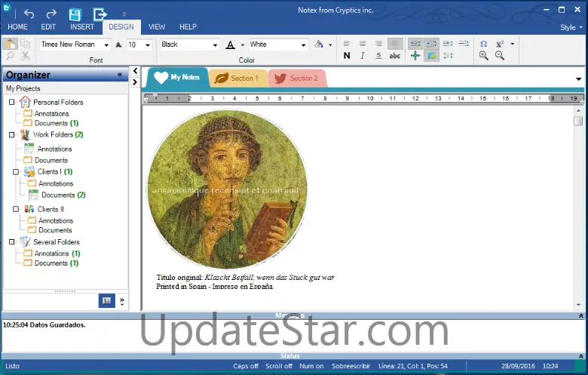This screenshot has height=375, width=588.
Task: Select the My Notes tab
Action: coord(177,77)
